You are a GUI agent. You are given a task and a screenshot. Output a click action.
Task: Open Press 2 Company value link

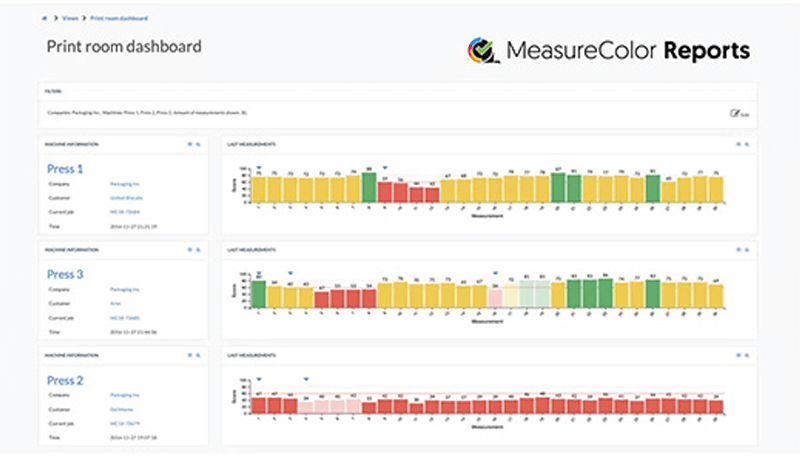coord(125,395)
